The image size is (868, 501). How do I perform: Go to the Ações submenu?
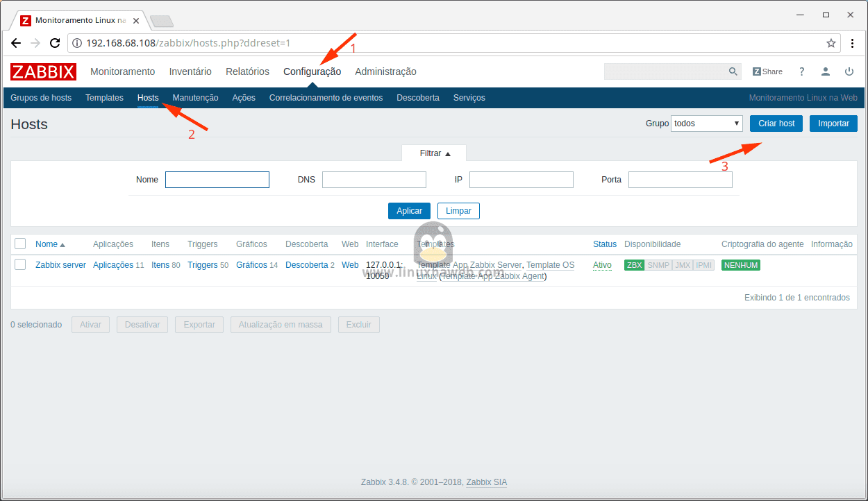pos(244,98)
